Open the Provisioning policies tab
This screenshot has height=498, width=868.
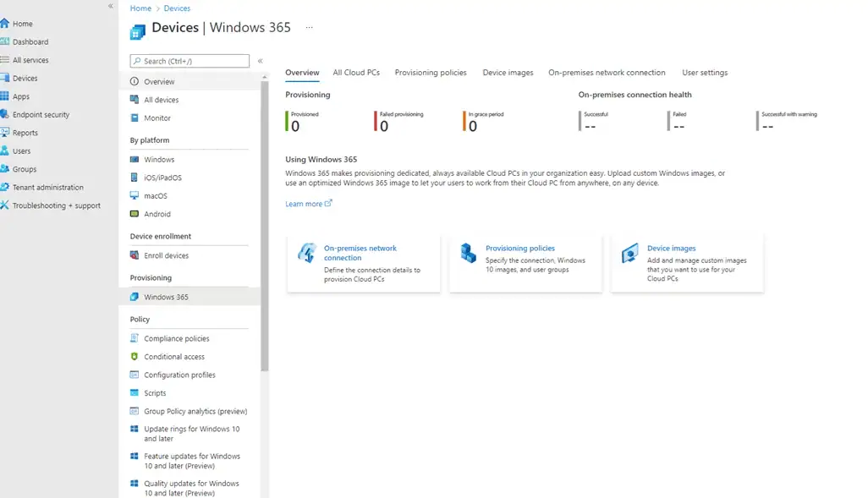(x=431, y=73)
